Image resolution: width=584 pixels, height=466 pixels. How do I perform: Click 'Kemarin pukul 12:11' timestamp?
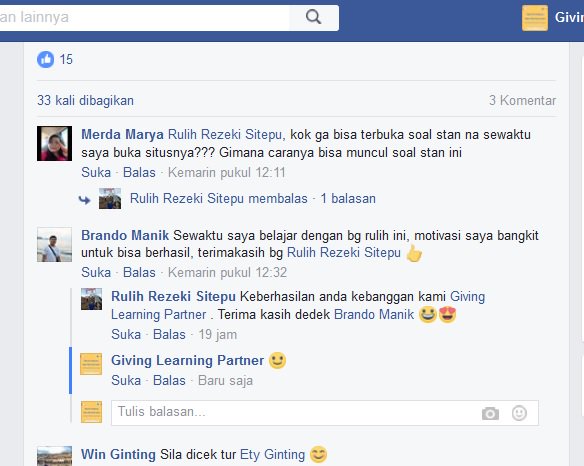tap(227, 172)
